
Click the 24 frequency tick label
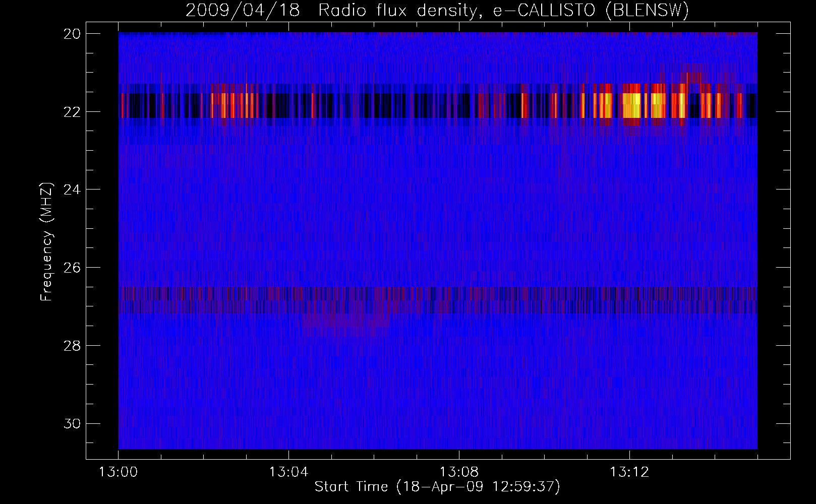pos(72,190)
